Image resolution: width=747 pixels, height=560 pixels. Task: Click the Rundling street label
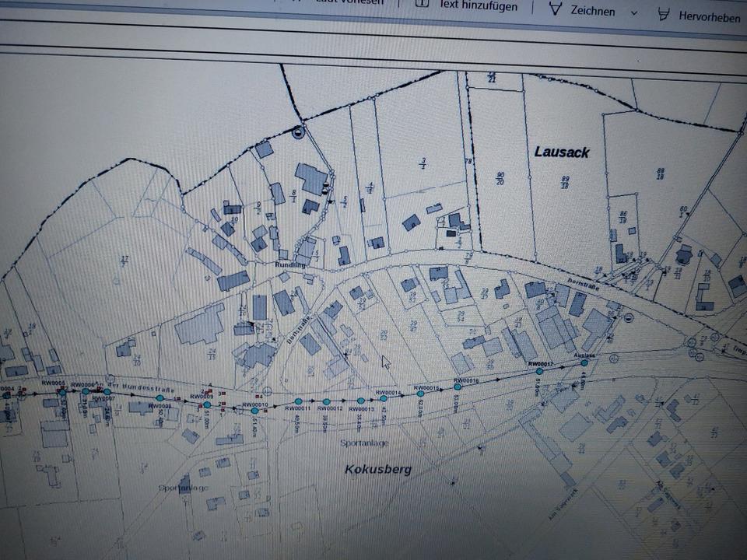291,264
